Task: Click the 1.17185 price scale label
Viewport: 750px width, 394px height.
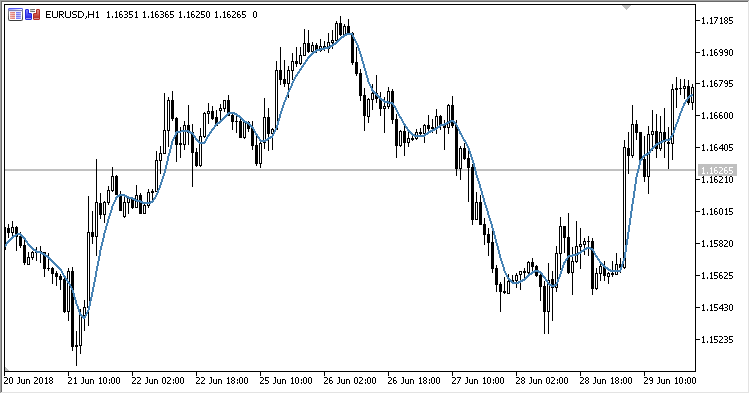Action: pos(717,21)
